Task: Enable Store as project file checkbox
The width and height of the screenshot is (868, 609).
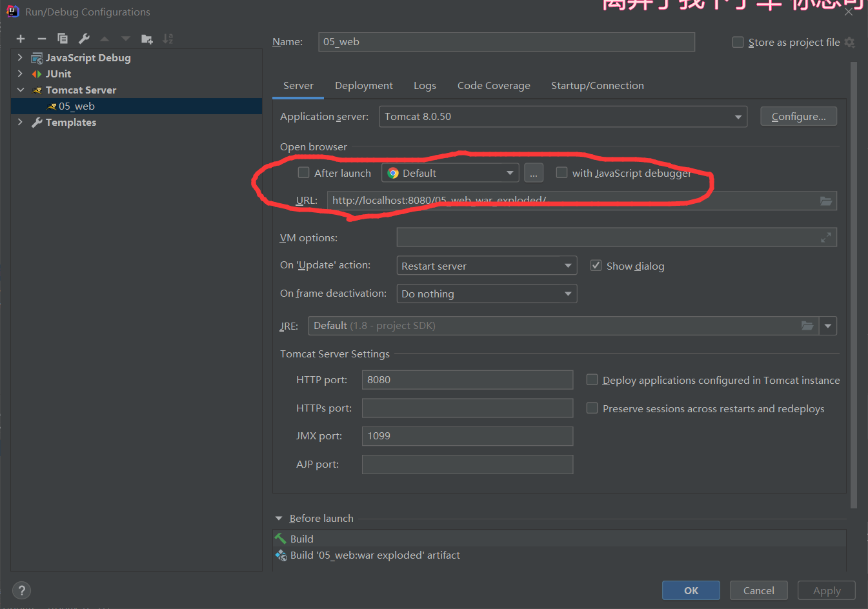Action: tap(738, 43)
